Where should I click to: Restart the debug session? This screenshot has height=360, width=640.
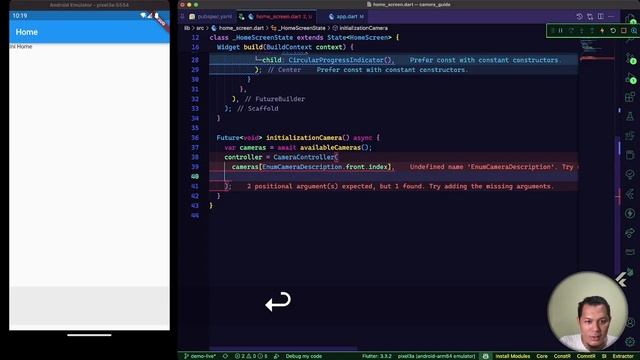[613, 31]
